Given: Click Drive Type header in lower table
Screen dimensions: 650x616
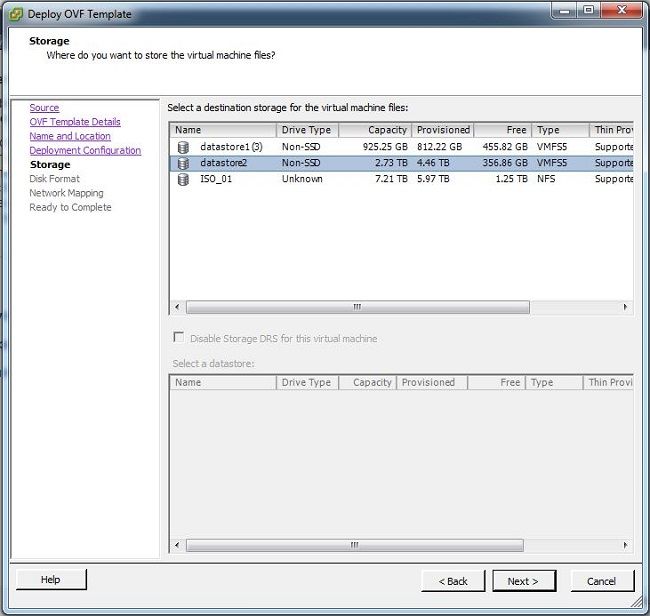Looking at the screenshot, I should [308, 383].
